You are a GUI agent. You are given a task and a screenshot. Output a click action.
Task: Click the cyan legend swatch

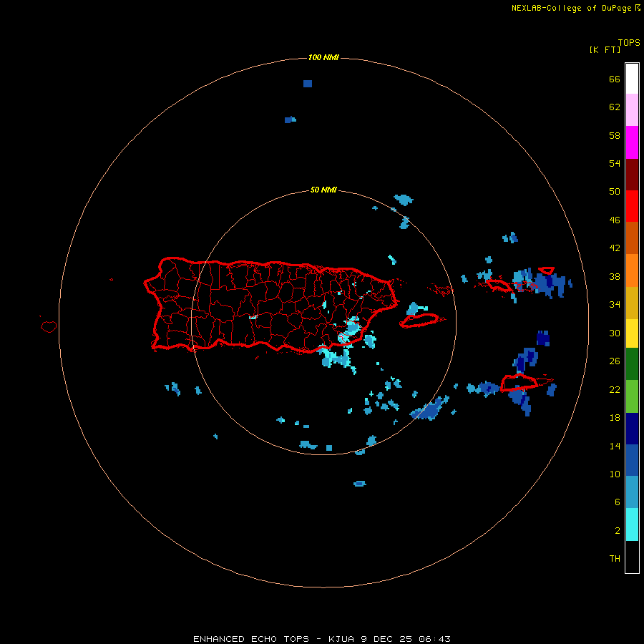pyautogui.click(x=632, y=525)
